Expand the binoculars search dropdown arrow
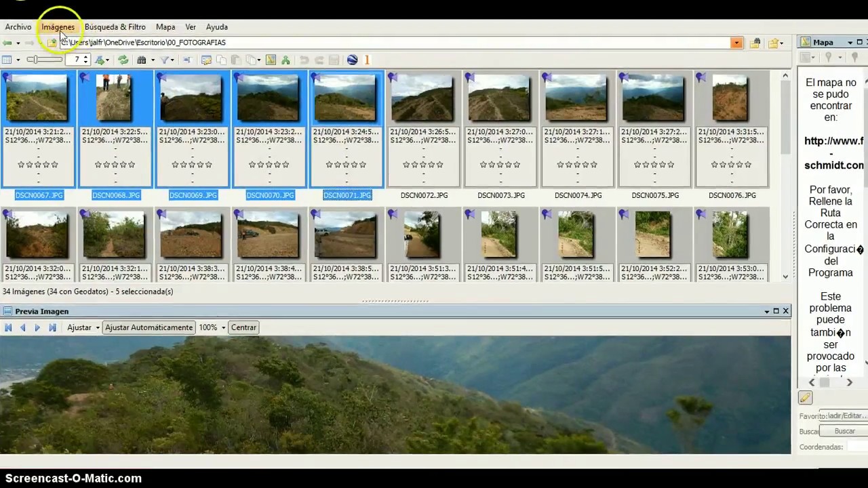 pyautogui.click(x=153, y=60)
